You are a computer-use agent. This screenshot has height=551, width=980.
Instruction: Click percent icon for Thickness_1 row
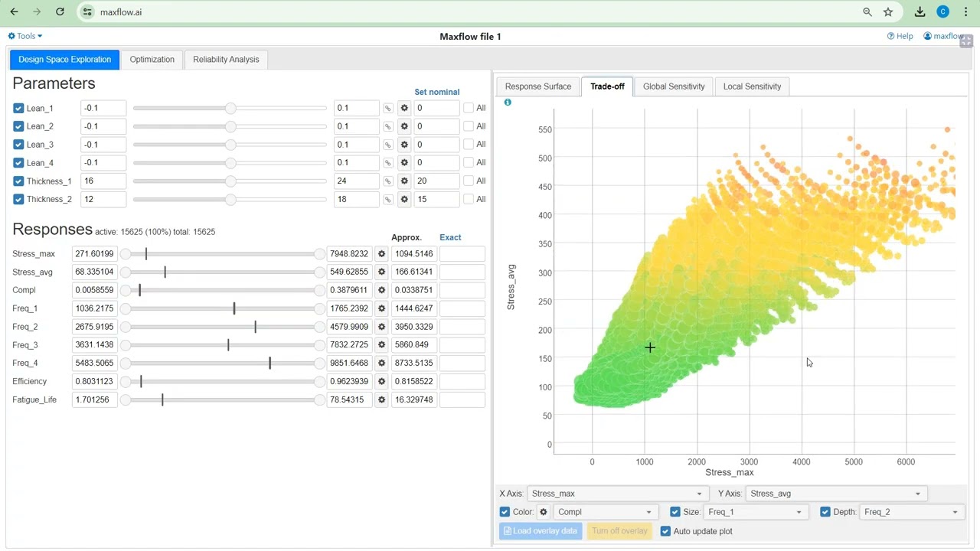point(388,181)
